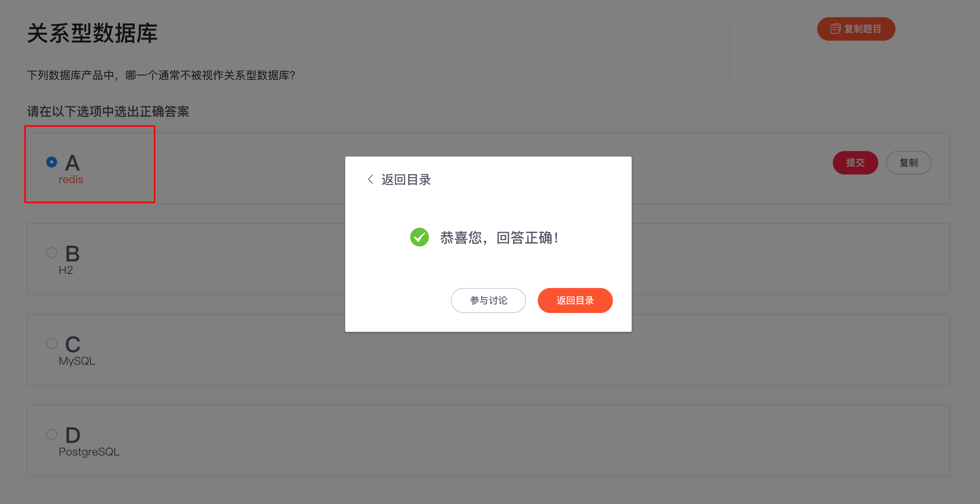980x504 pixels.
Task: Select radio option B H2
Action: (52, 253)
